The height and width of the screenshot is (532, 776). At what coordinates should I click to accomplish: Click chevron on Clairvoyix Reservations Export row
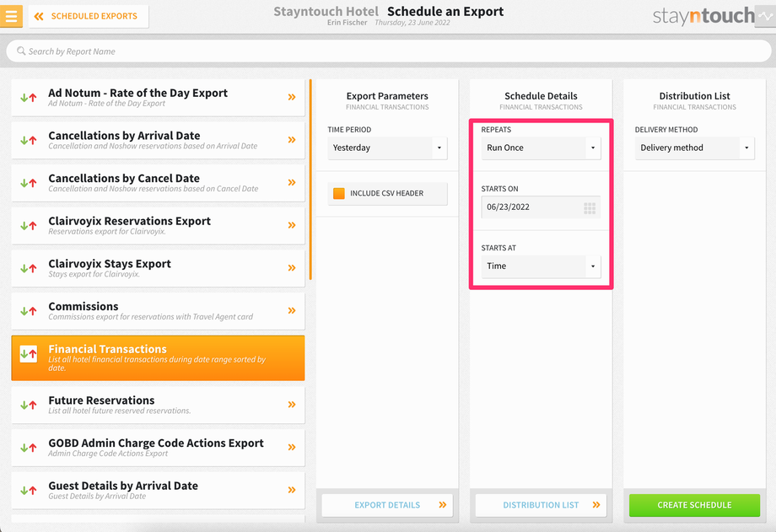tap(292, 225)
